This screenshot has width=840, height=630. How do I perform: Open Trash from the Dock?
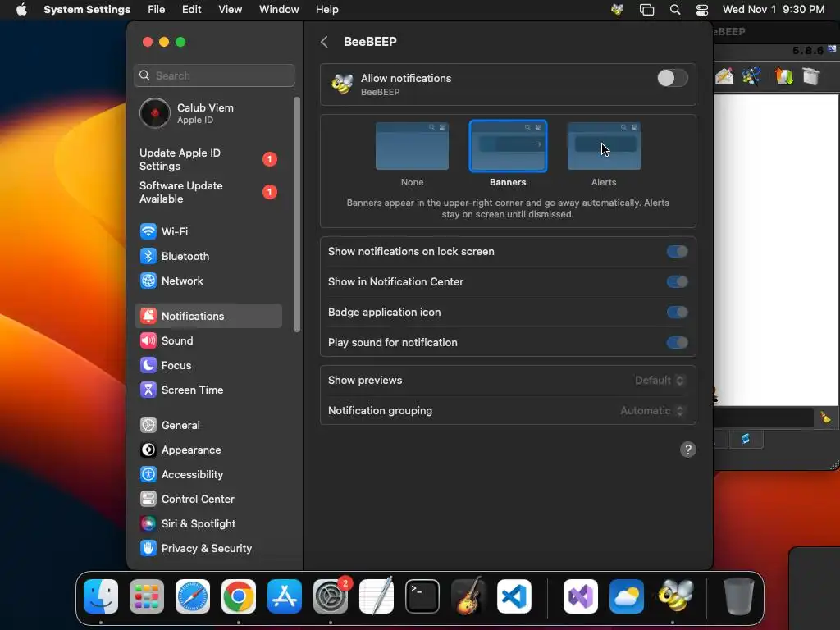739,596
